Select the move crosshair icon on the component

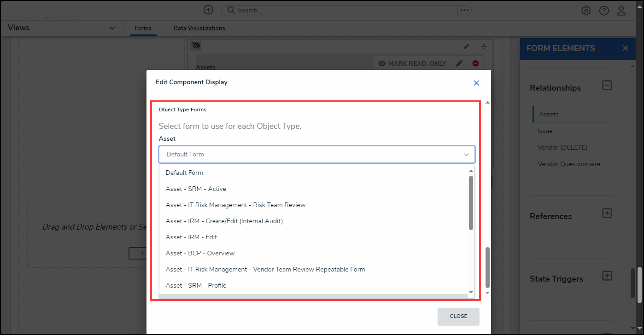[484, 46]
